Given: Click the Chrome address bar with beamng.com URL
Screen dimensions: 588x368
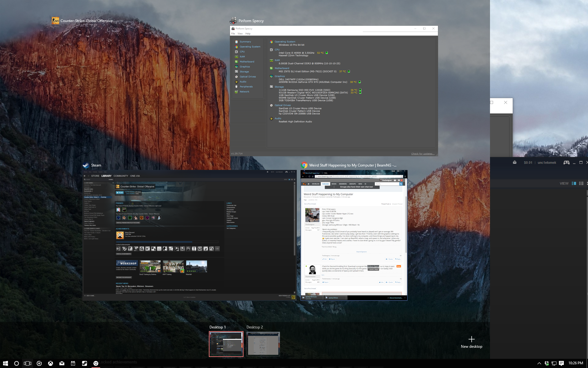Looking at the screenshot, I should point(358,177).
